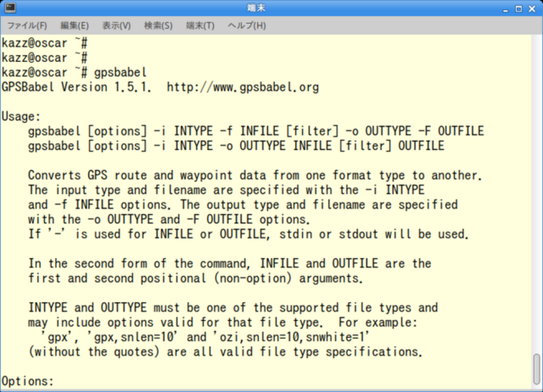Click the vertical scrollbar thumb
Image resolution: width=543 pixels, height=392 pixels.
(x=536, y=369)
